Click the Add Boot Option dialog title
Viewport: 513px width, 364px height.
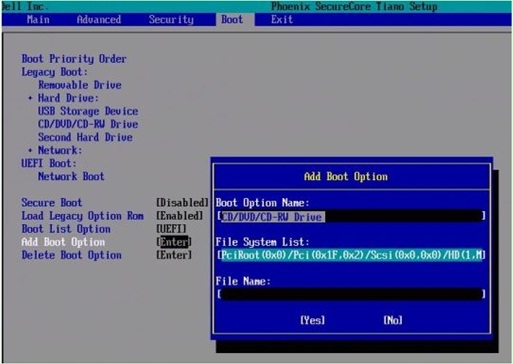click(x=346, y=177)
